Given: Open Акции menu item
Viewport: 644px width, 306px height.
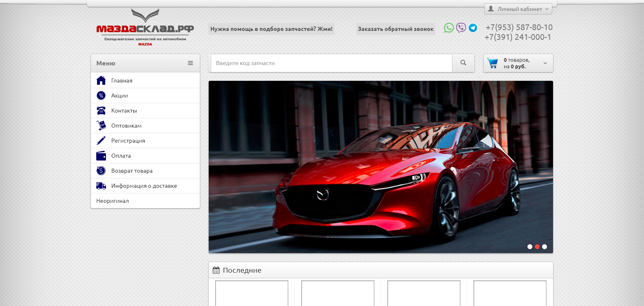Looking at the screenshot, I should [145, 95].
